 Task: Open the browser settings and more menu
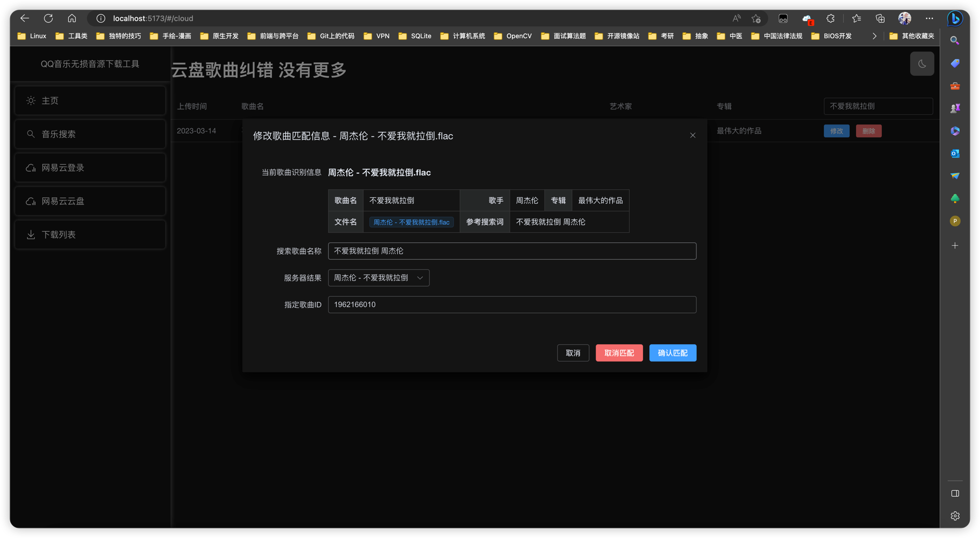pos(929,18)
